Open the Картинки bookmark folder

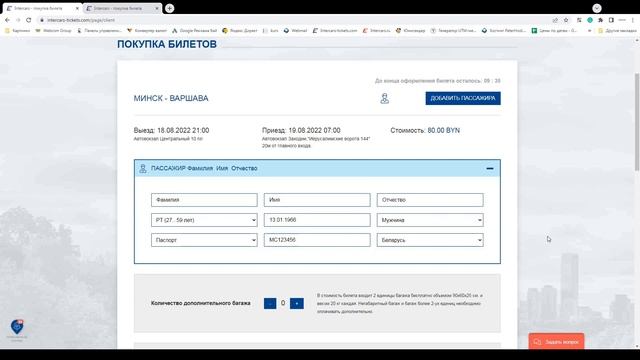point(18,31)
